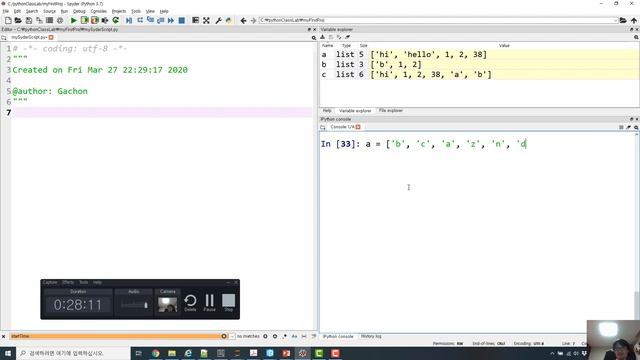This screenshot has width=640, height=360.
Task: Go back with the left arrow icon
Action: 243,20
